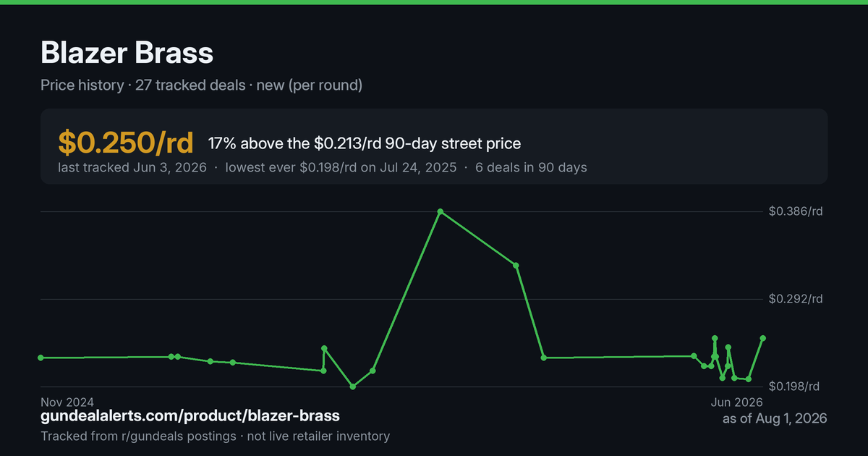Image resolution: width=868 pixels, height=456 pixels.
Task: Click the $0.386/rd axis label
Action: click(x=796, y=211)
